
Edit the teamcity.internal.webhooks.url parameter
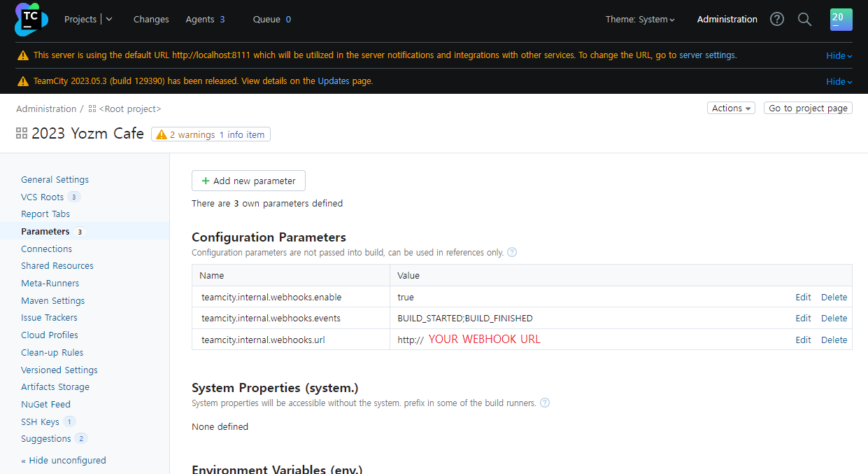tap(803, 340)
